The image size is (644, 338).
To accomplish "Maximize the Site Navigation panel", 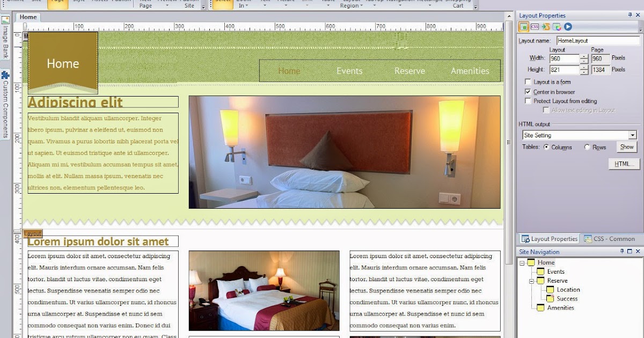I will click(630, 252).
